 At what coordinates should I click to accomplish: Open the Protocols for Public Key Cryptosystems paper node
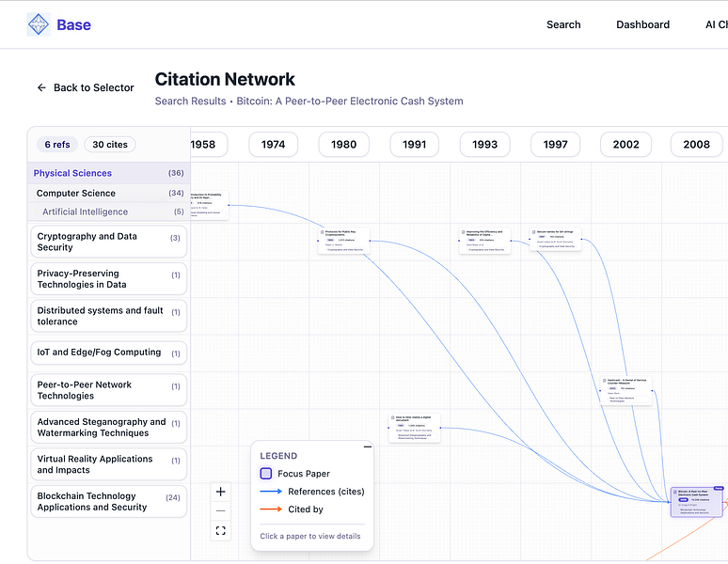point(344,241)
